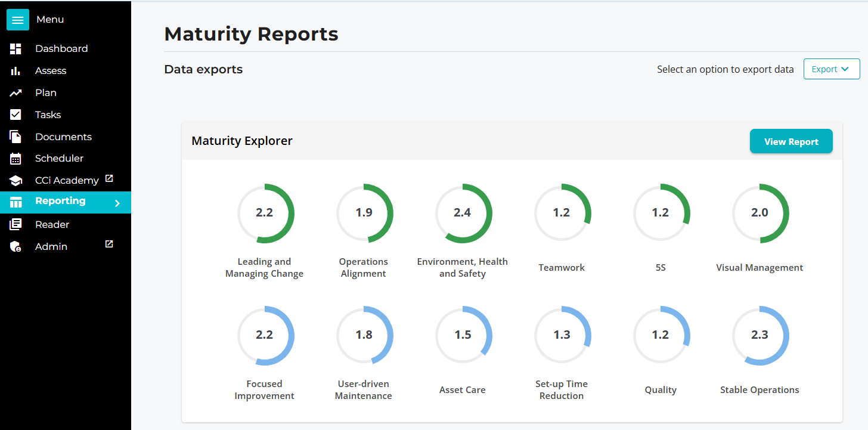Click the Stable Operations 2.3 progress ring
This screenshot has height=430, width=868.
[760, 335]
